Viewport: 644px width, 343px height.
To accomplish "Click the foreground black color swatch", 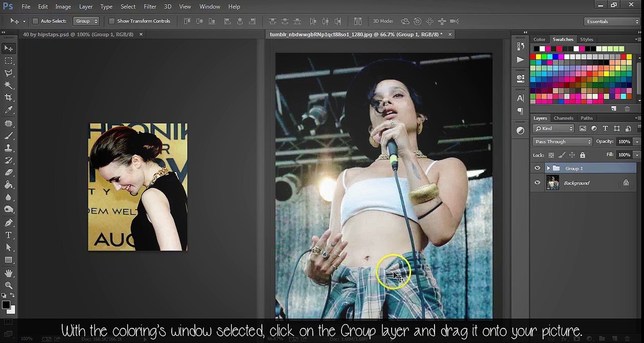I will tap(6, 305).
